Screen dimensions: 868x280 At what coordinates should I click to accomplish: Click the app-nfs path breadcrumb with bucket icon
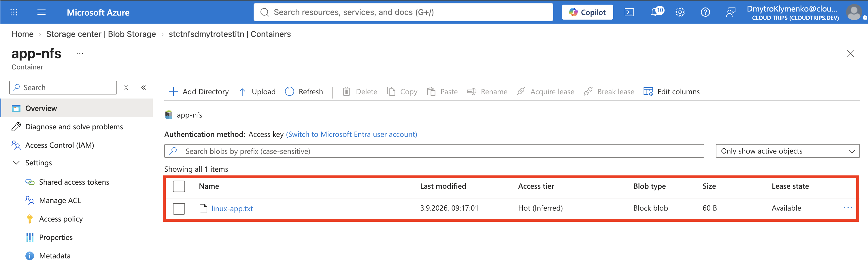(184, 115)
